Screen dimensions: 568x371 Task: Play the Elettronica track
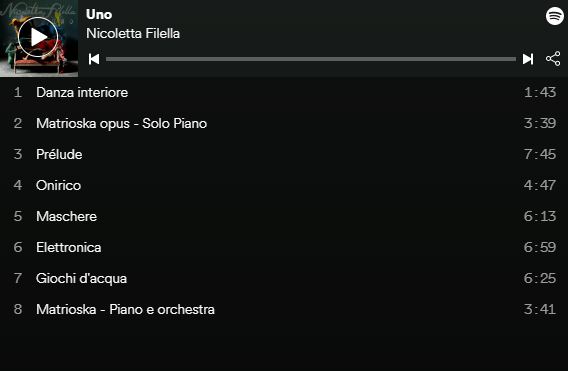pyautogui.click(x=284, y=247)
